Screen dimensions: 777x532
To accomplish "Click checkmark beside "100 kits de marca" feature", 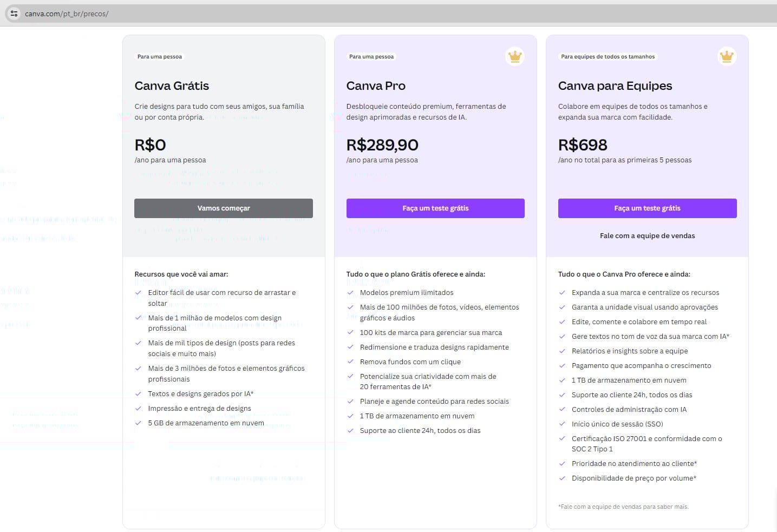I will tap(350, 333).
